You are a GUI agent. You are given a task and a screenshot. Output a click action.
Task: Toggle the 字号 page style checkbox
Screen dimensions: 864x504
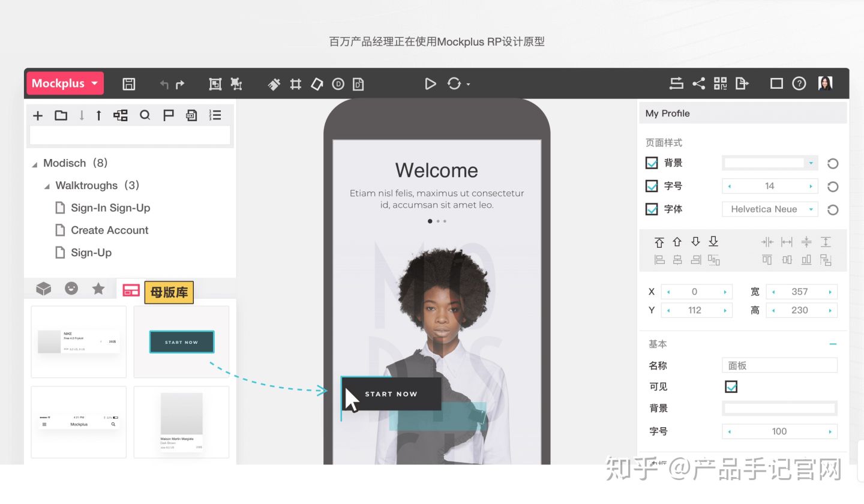pos(652,186)
